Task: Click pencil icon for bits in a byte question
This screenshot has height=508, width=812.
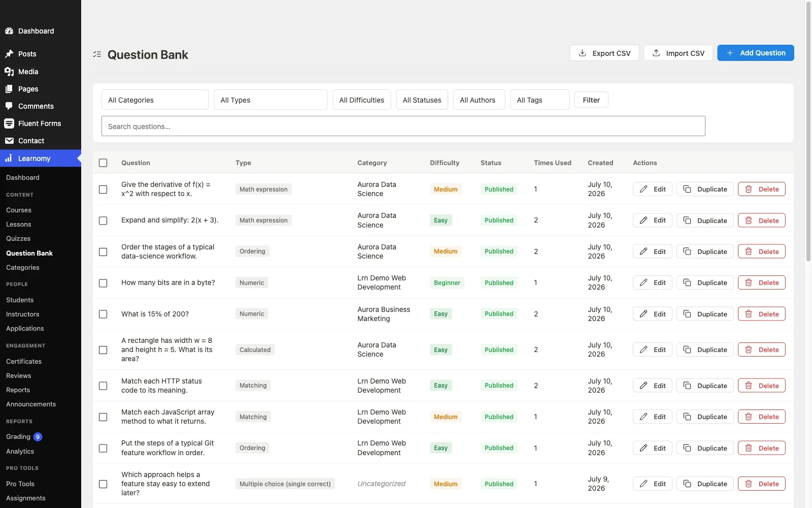Action: 644,282
